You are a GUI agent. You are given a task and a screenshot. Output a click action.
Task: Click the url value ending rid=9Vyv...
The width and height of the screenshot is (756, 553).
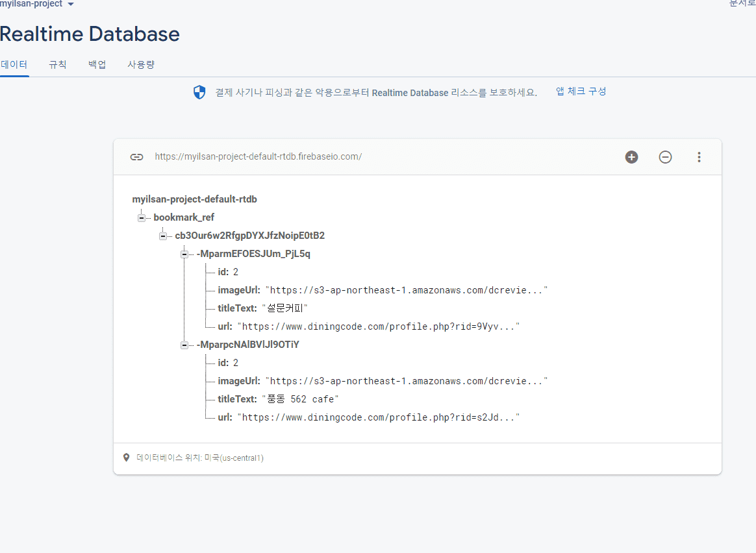379,326
